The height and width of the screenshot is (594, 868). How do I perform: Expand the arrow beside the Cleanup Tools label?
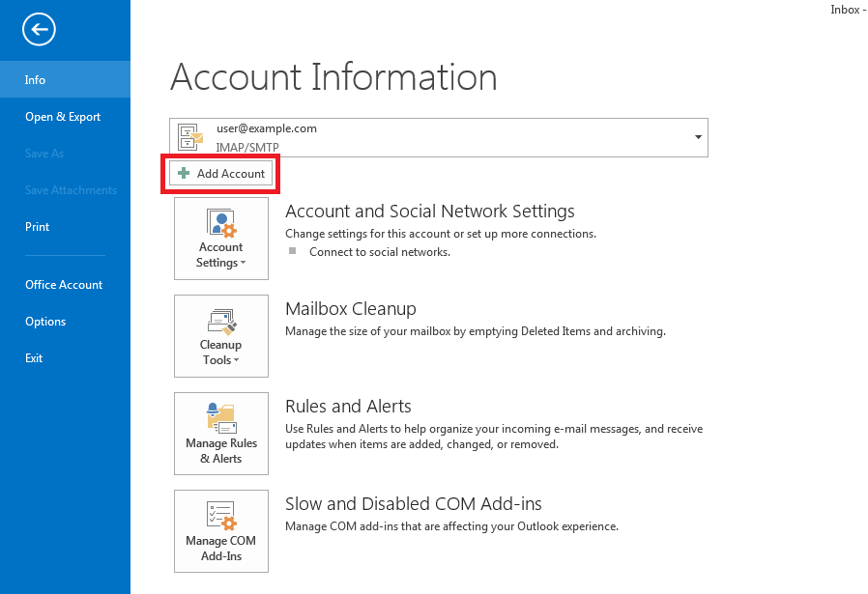click(237, 361)
